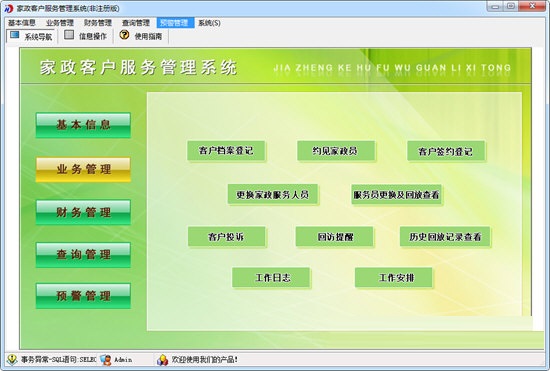
Task: Select the 基本信息 sidebar button
Action: click(83, 125)
